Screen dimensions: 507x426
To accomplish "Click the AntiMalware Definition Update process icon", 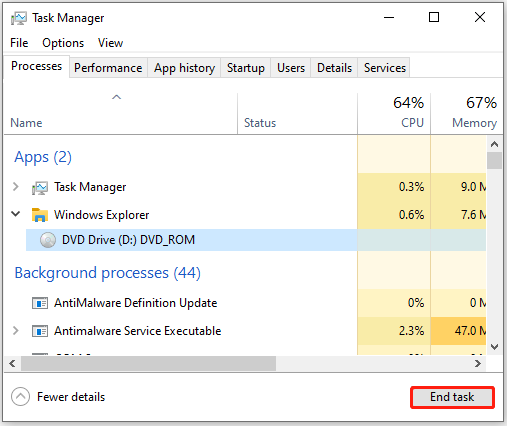I will (40, 303).
